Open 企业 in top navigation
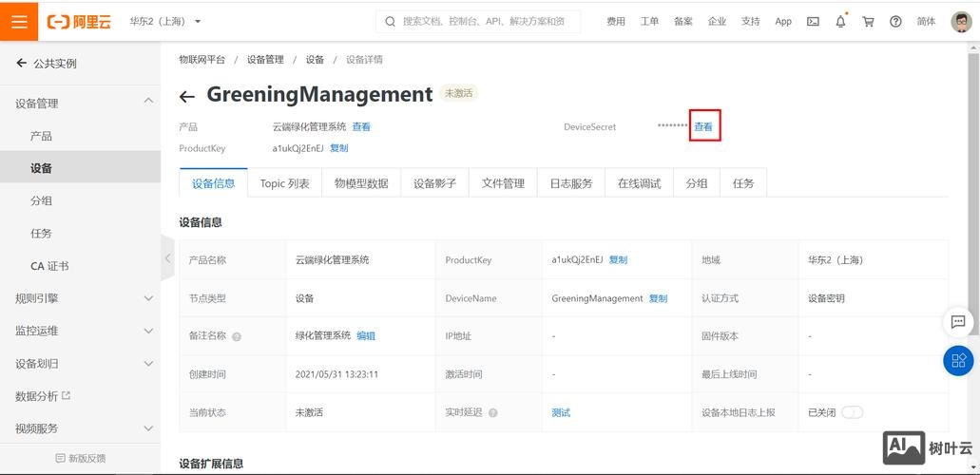Viewport: 980px width, 475px height. (x=717, y=21)
